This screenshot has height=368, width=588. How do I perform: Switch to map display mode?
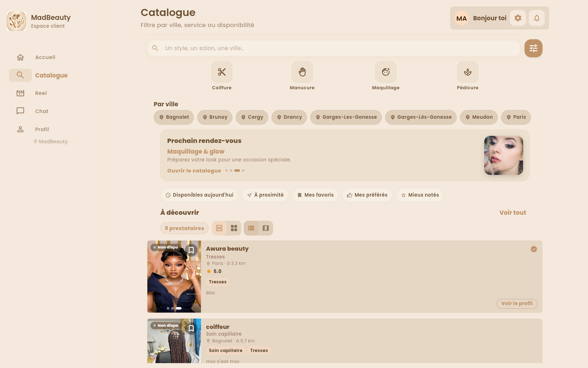tap(266, 228)
